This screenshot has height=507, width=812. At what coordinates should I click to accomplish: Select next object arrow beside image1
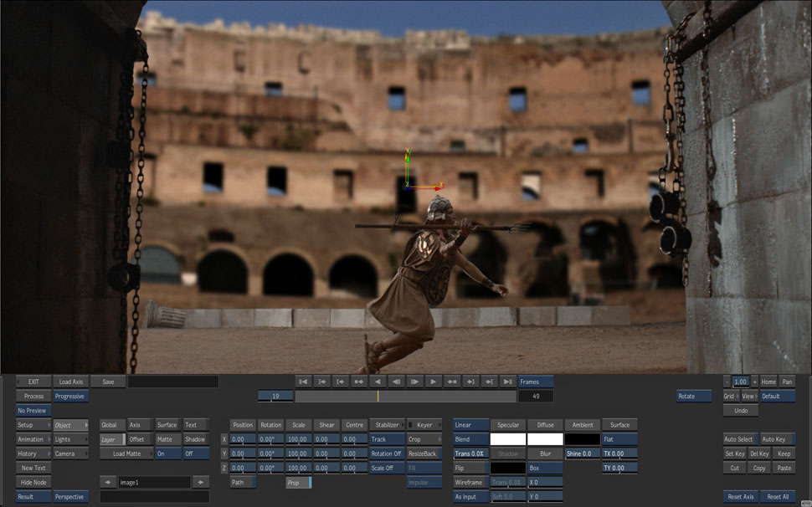point(200,482)
